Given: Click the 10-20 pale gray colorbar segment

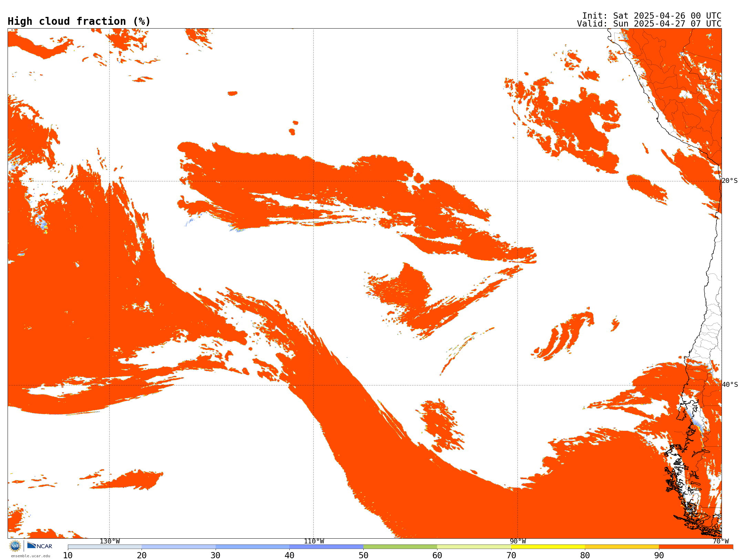Looking at the screenshot, I should point(105,547).
